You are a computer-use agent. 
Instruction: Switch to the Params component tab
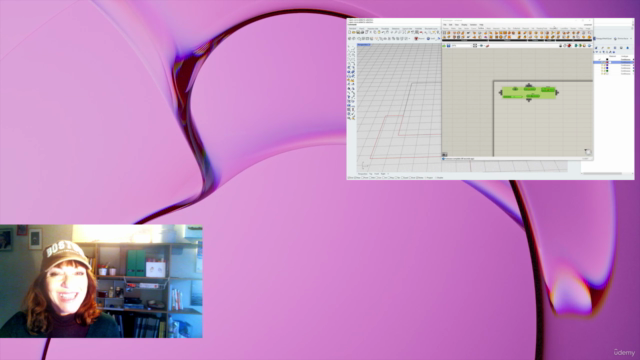(446, 29)
